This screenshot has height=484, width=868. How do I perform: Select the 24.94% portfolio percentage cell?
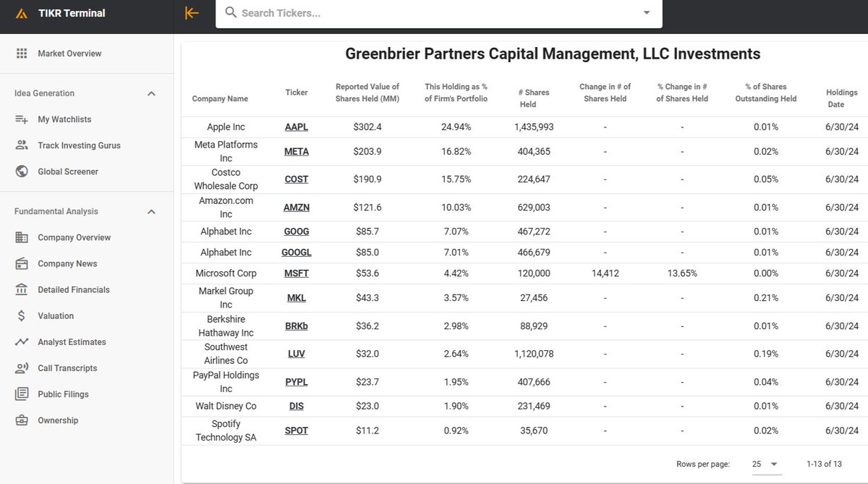456,127
